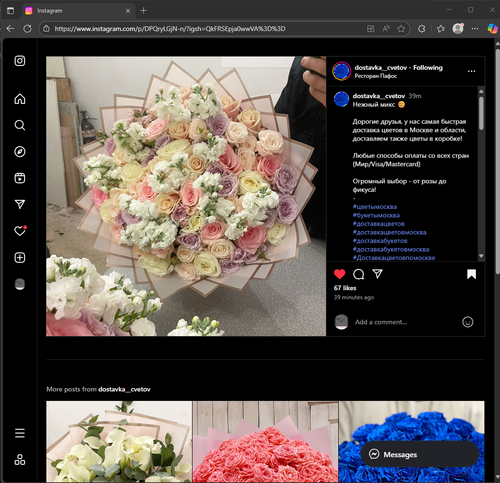Click the Add a comment field
Viewport: 500px width, 483px height.
(x=405, y=322)
